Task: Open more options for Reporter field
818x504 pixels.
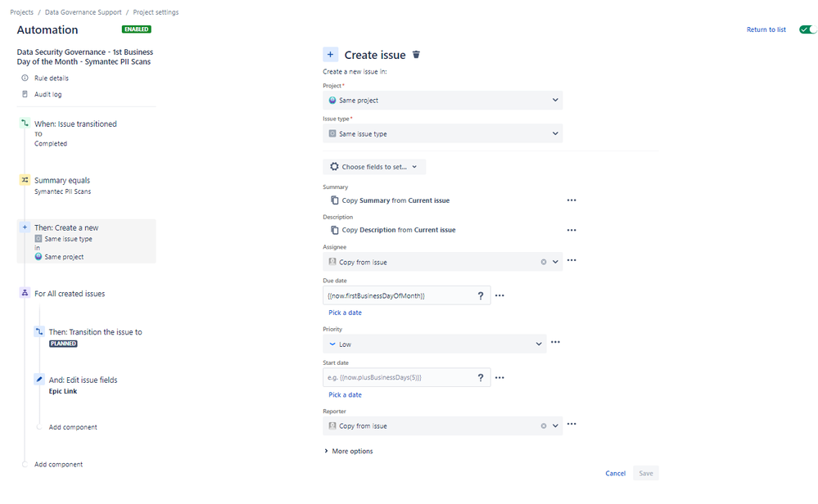Action: 572,424
